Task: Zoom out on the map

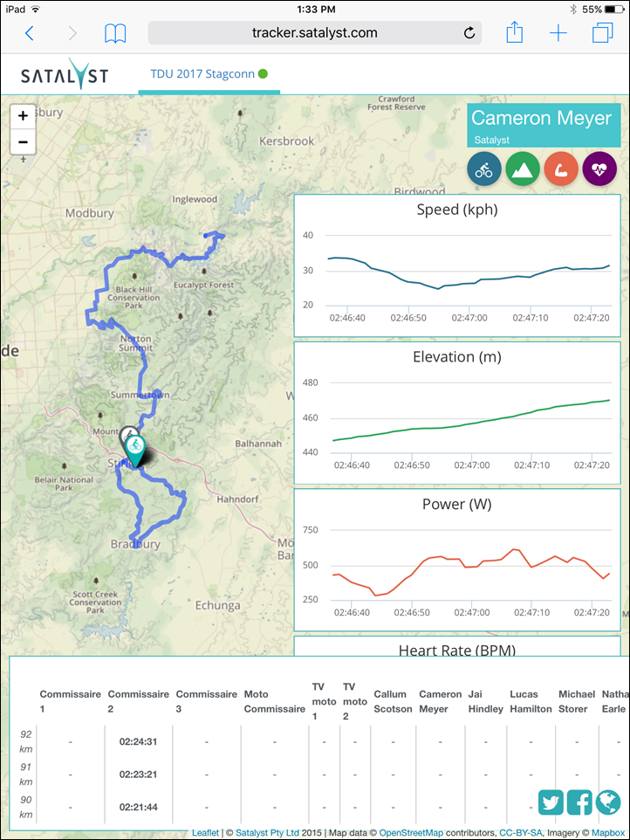Action: pyautogui.click(x=23, y=141)
